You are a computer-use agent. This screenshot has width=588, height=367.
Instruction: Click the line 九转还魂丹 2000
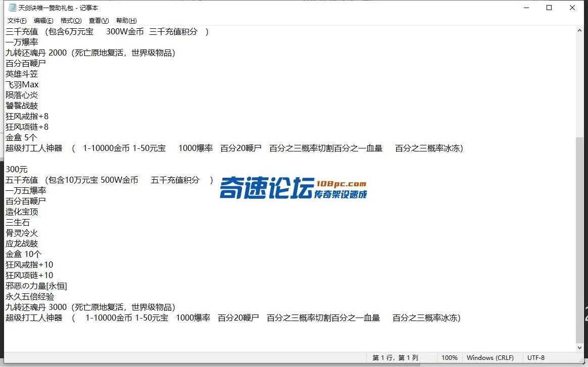(x=90, y=53)
